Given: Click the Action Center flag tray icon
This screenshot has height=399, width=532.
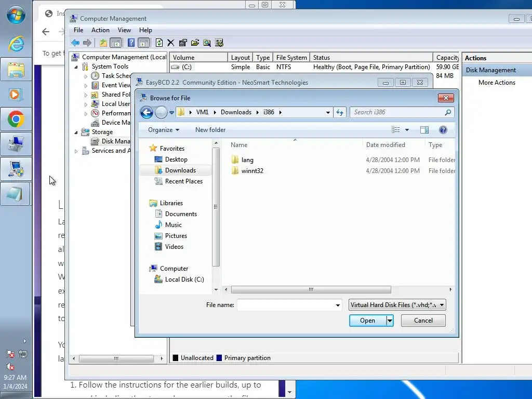Looking at the screenshot, I should [10, 354].
